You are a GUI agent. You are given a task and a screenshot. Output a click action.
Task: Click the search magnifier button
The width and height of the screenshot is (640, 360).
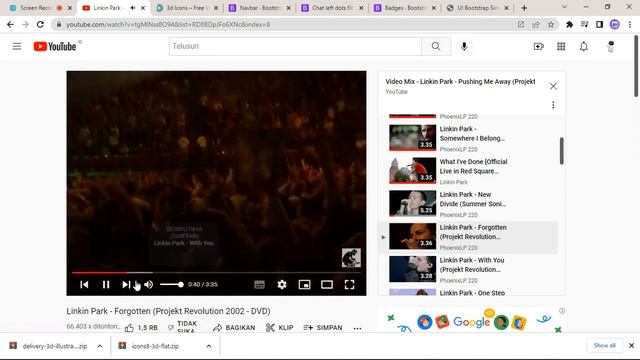[436, 46]
